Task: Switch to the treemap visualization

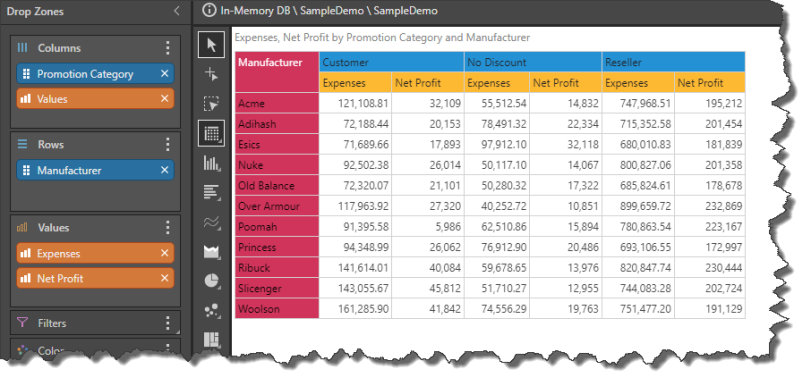Action: pos(211,339)
